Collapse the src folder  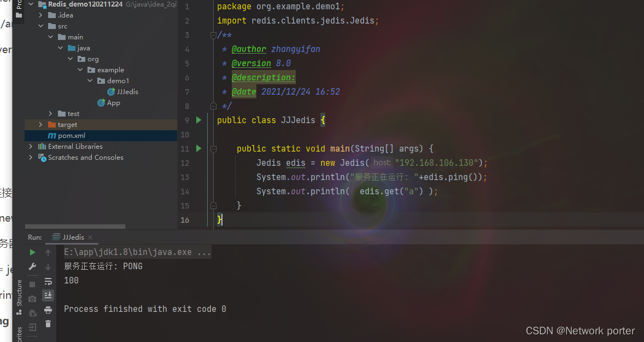click(x=40, y=26)
